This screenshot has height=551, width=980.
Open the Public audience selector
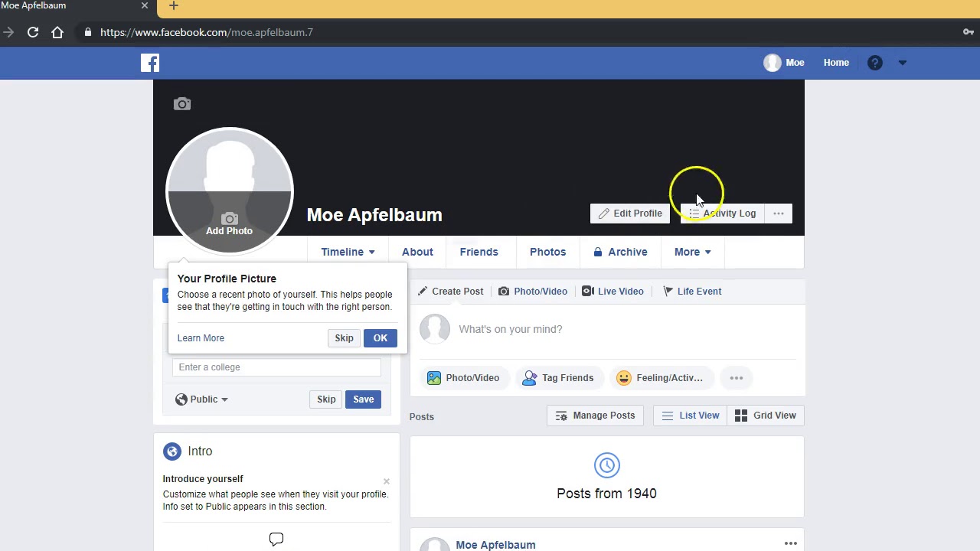pos(201,399)
